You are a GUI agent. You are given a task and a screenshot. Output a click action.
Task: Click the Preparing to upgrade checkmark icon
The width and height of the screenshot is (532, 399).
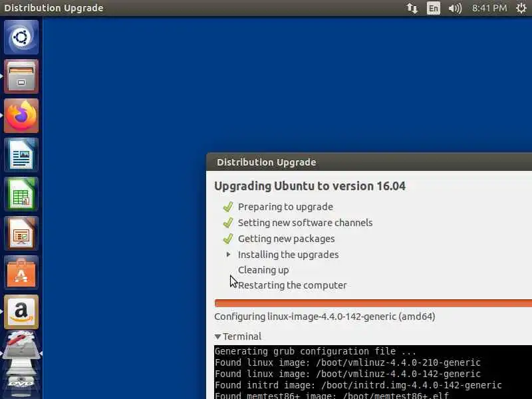[x=228, y=207]
